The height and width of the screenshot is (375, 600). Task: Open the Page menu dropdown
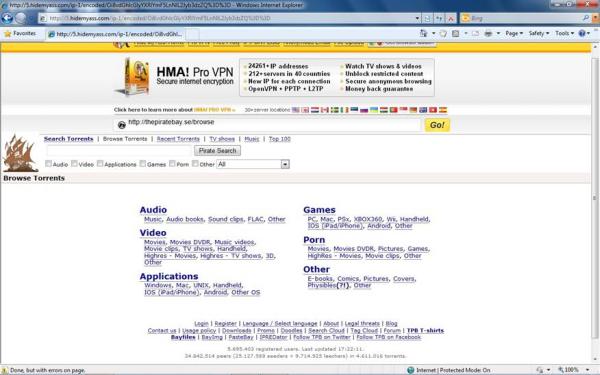(514, 34)
